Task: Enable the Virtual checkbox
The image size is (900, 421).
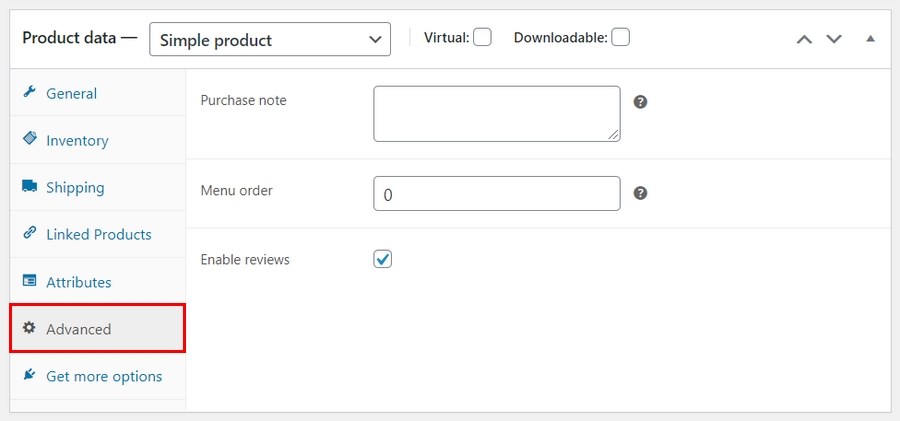Action: tap(482, 38)
